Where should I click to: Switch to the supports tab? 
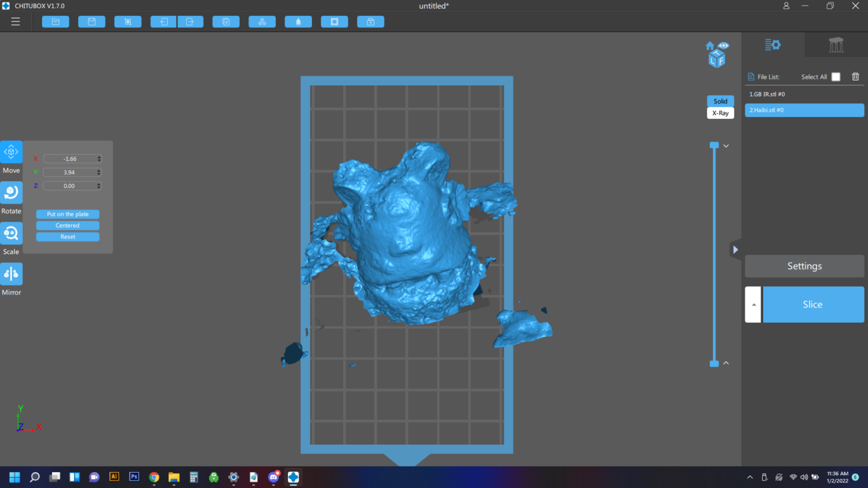pyautogui.click(x=836, y=45)
